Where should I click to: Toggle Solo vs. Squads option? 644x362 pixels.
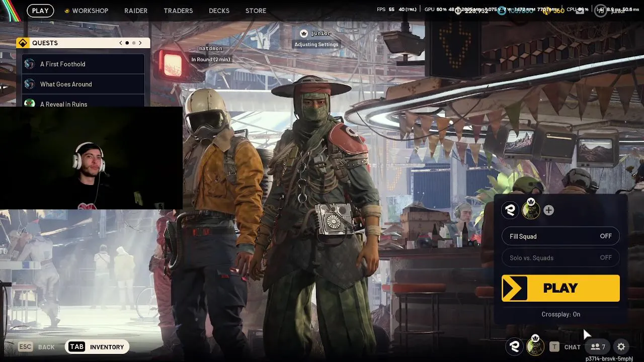point(560,257)
